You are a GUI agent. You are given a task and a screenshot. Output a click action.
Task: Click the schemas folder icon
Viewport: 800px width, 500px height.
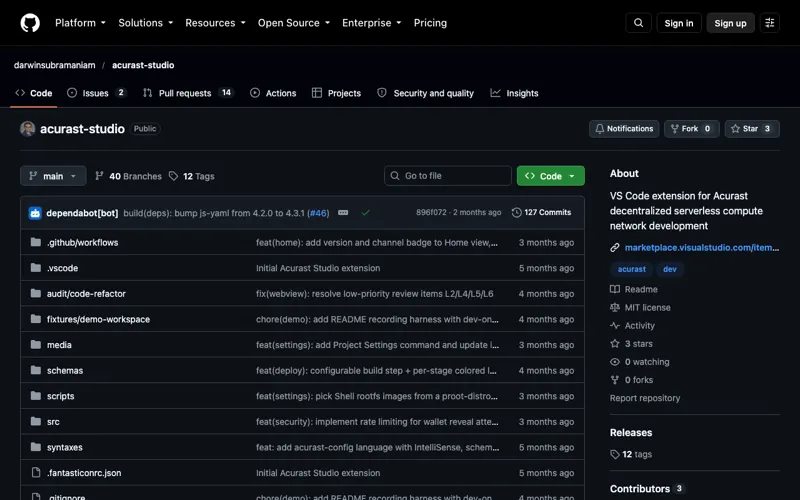click(36, 370)
